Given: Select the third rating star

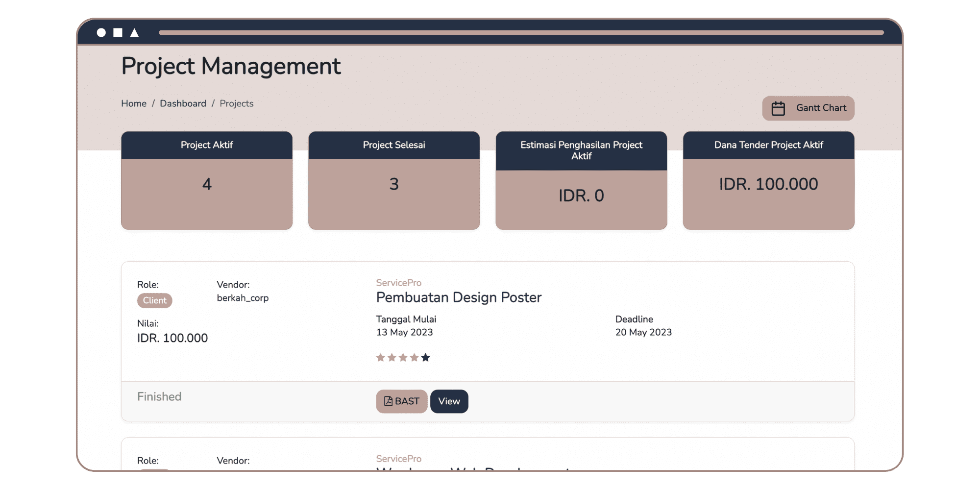Looking at the screenshot, I should point(403,358).
